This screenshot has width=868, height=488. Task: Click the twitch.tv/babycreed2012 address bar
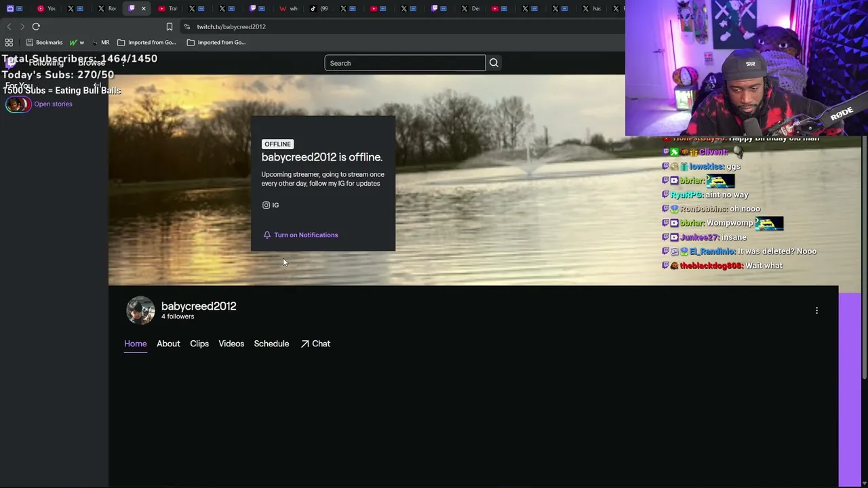click(231, 26)
